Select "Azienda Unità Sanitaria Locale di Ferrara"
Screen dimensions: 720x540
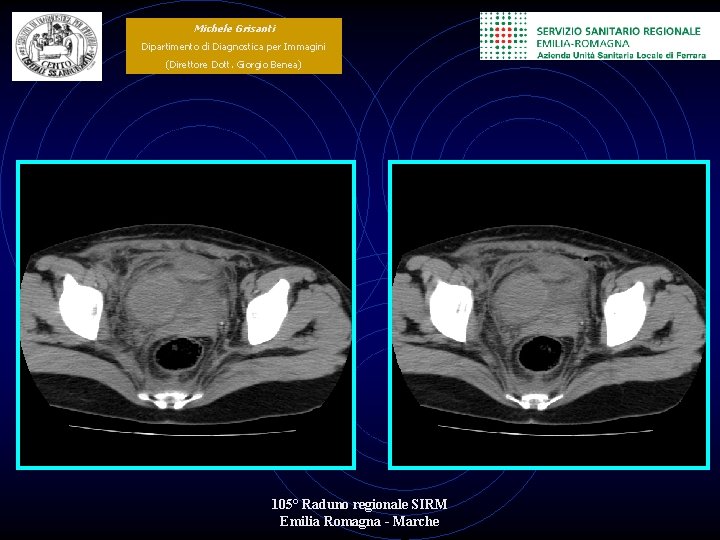pos(622,55)
